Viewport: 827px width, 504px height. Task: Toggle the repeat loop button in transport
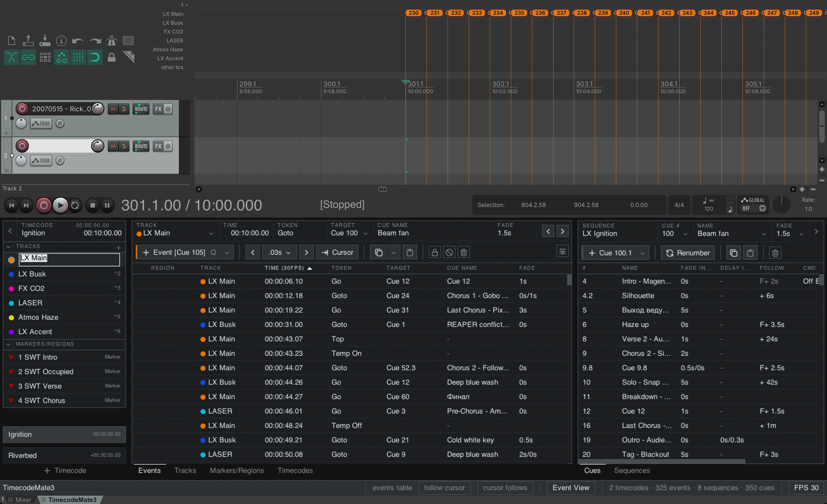tap(75, 206)
